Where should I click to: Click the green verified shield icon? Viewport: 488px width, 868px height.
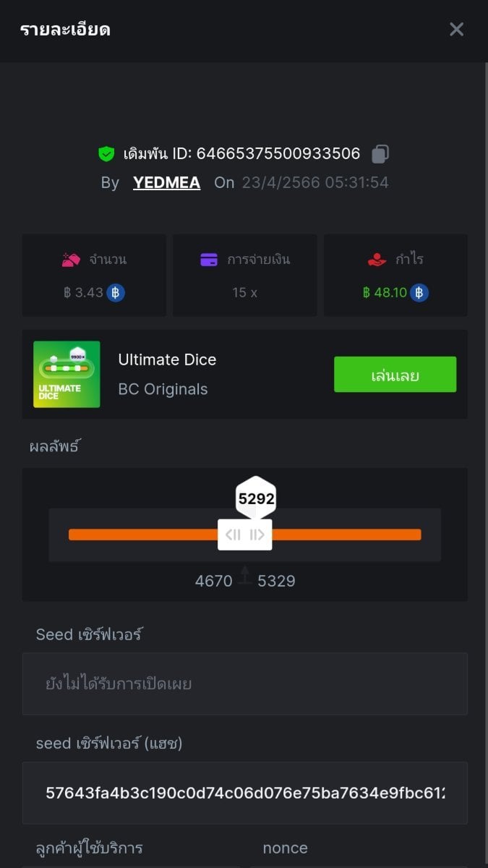107,154
